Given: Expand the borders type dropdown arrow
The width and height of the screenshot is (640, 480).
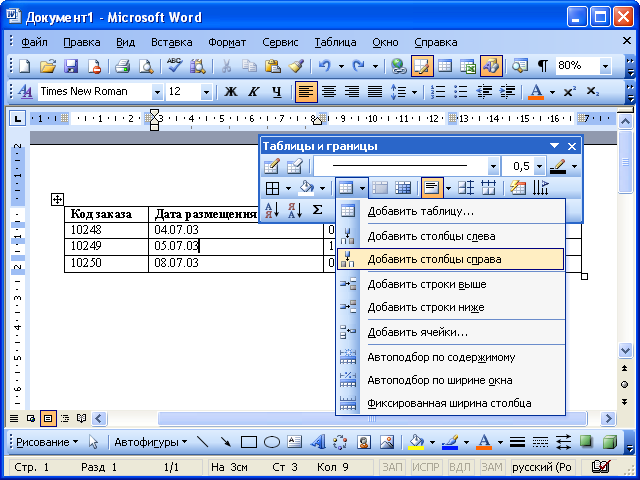Looking at the screenshot, I should click(x=289, y=188).
